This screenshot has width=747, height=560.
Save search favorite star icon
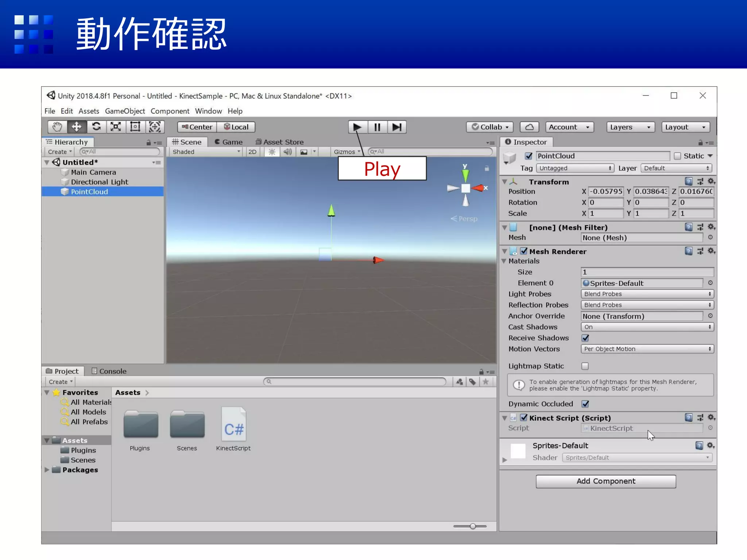pyautogui.click(x=486, y=382)
